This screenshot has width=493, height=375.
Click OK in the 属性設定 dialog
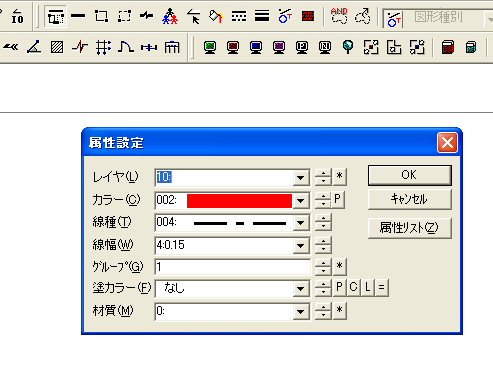(x=410, y=175)
